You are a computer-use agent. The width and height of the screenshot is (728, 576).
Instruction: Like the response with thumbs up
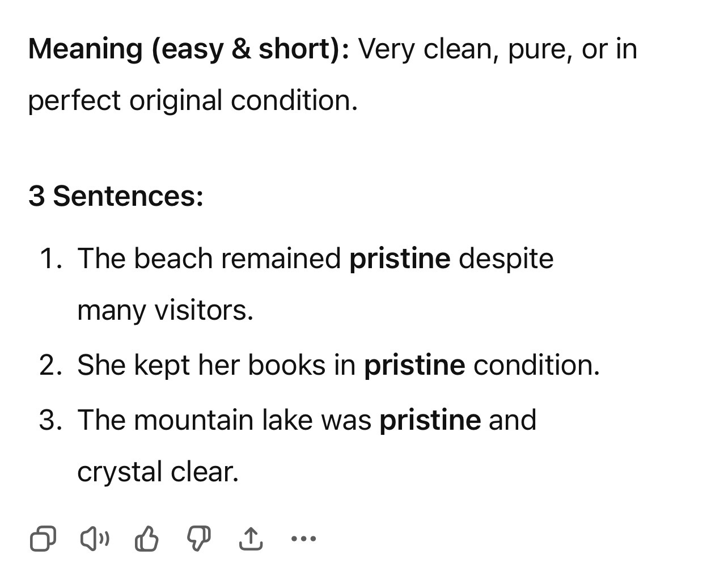(x=146, y=539)
